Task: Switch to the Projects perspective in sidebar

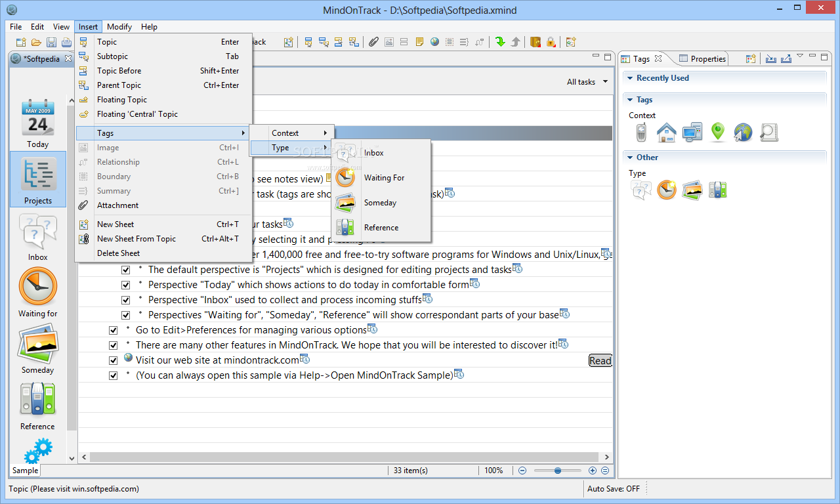Action: [x=38, y=179]
